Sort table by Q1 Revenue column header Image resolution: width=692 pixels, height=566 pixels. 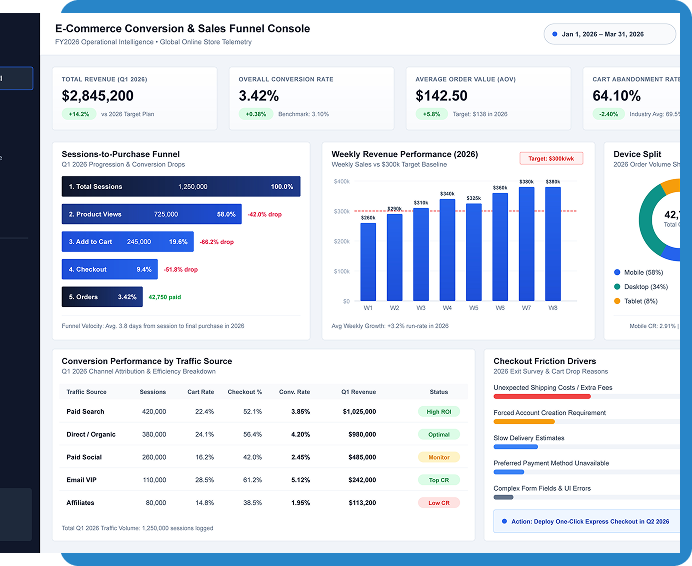(x=359, y=392)
